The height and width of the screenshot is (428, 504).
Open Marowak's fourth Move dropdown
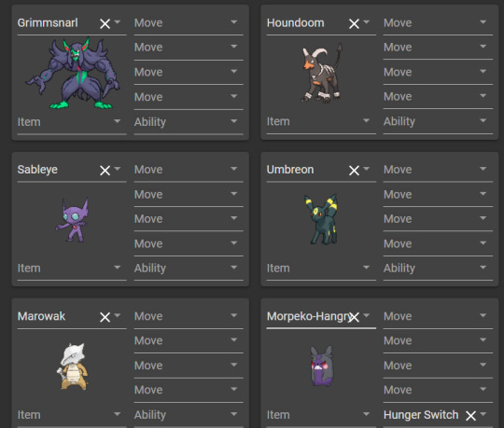pyautogui.click(x=189, y=390)
